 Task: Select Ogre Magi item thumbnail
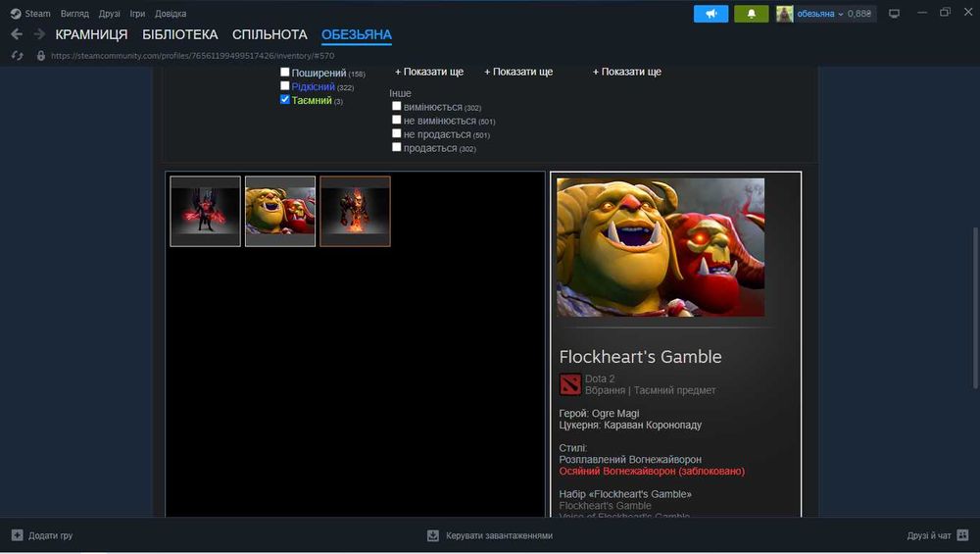280,212
